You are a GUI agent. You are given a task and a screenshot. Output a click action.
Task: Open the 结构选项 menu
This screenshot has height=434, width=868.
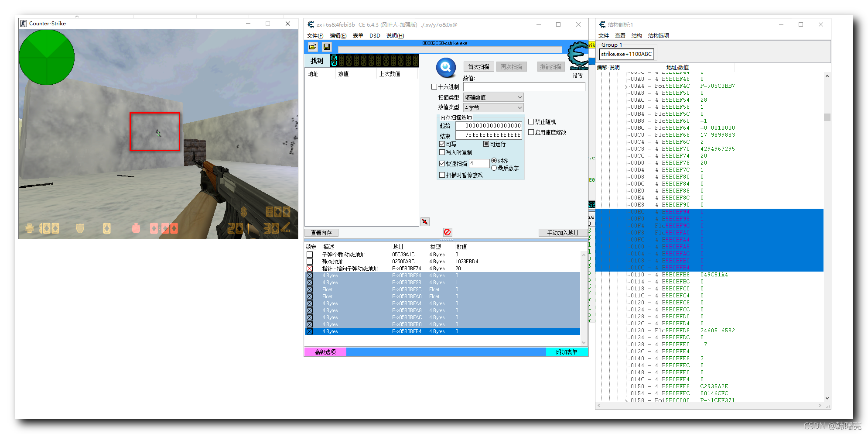pyautogui.click(x=659, y=36)
